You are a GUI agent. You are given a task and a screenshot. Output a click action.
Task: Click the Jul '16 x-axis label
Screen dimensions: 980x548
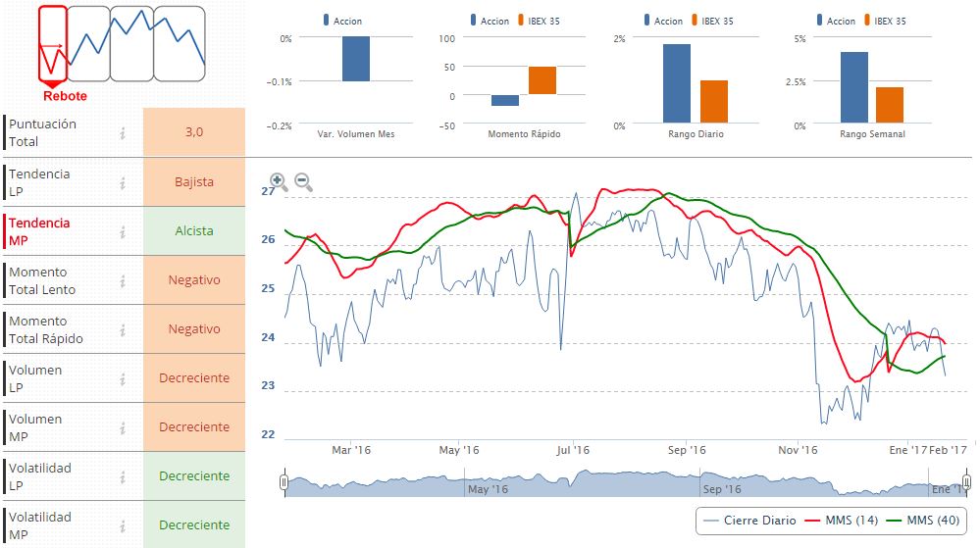coord(573,450)
